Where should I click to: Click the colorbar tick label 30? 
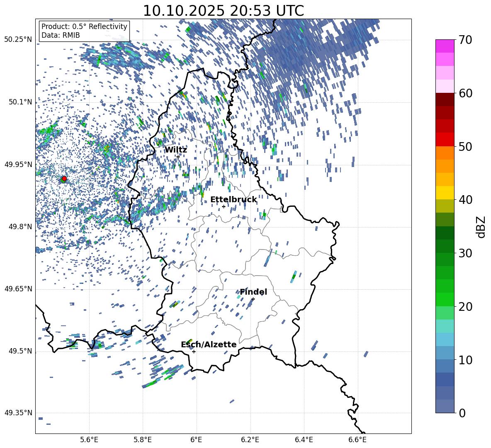(x=465, y=253)
